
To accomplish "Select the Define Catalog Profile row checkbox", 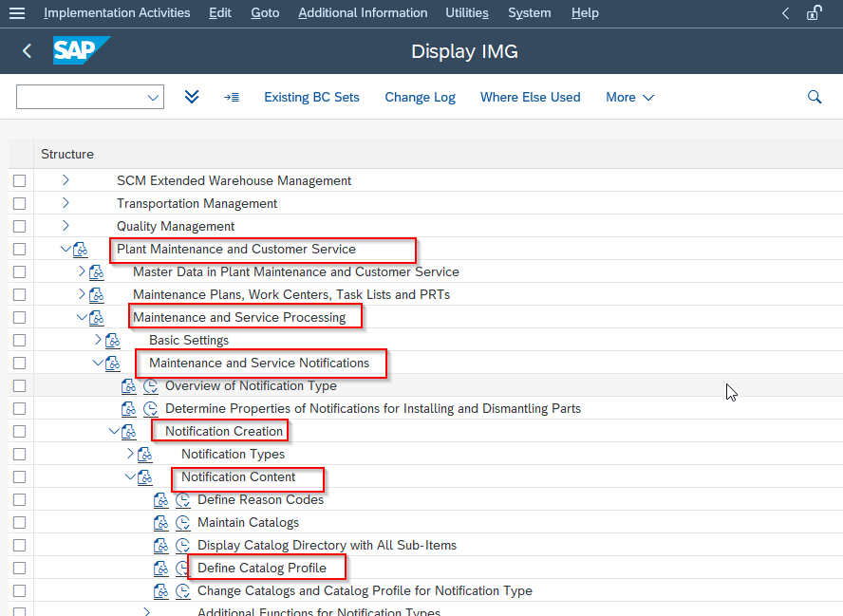I will (19, 569).
